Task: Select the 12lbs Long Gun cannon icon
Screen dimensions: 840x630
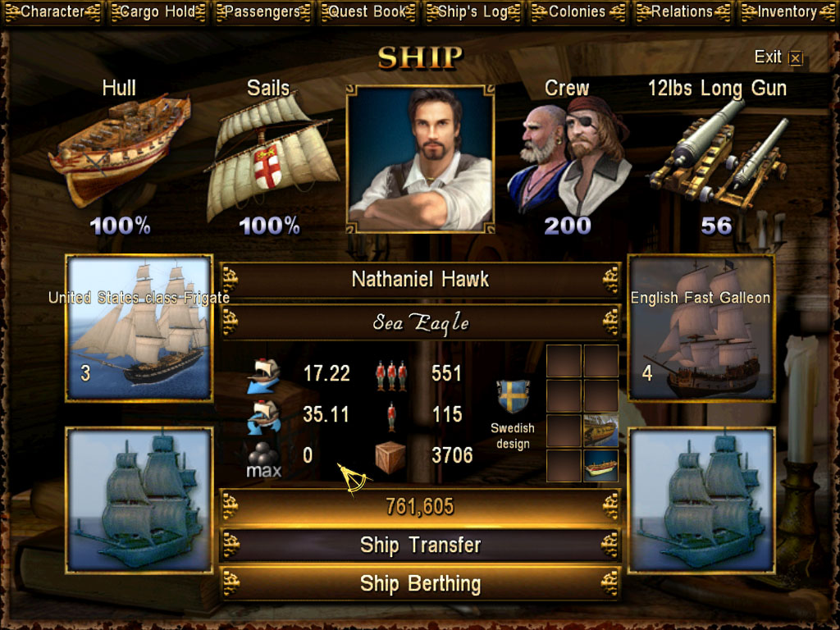Action: click(x=718, y=154)
